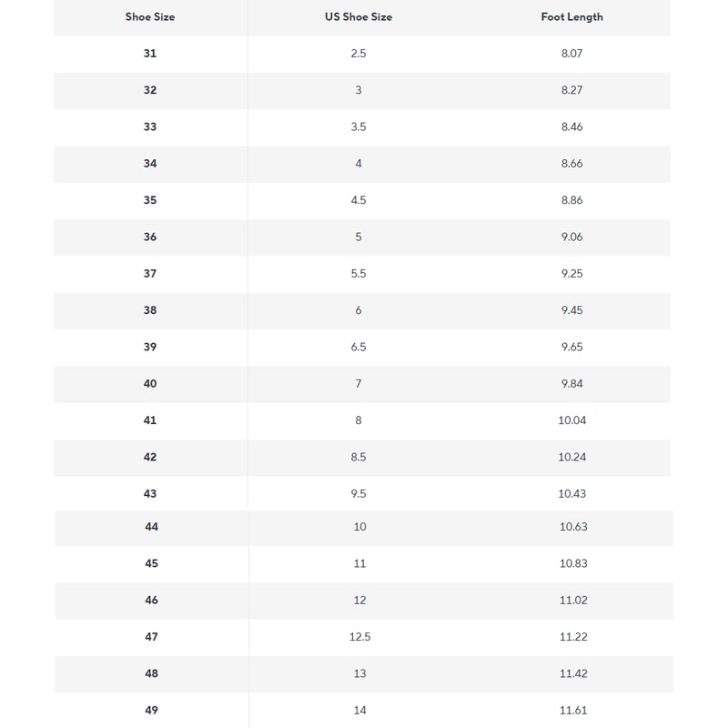Click foot length 8.07 value
Image resolution: width=728 pixels, height=728 pixels.
pyautogui.click(x=571, y=54)
